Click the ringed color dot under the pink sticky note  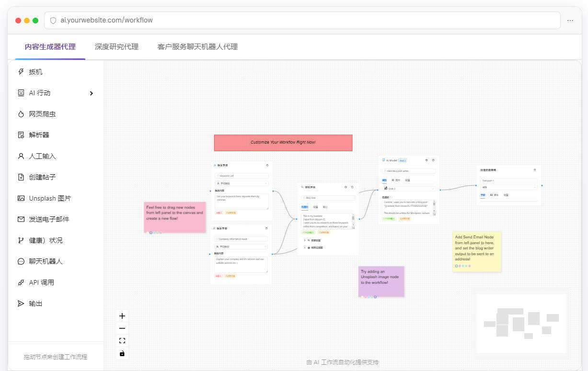(x=151, y=233)
